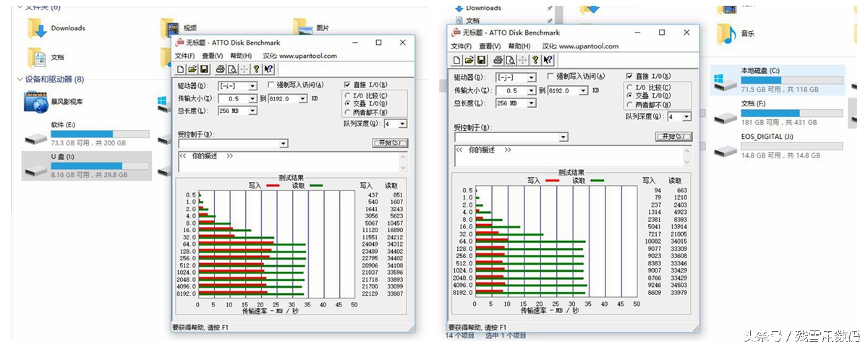
Task: Select the 暴风影视库 icon
Action: 52,103
